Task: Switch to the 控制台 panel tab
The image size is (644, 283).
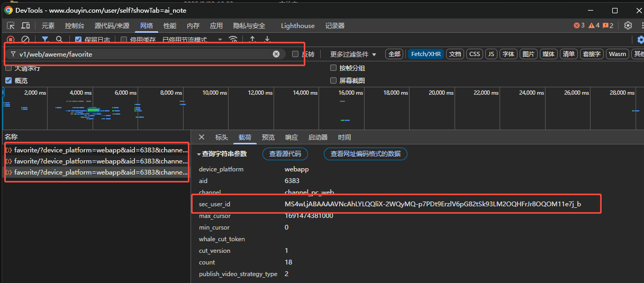Action: coord(74,25)
